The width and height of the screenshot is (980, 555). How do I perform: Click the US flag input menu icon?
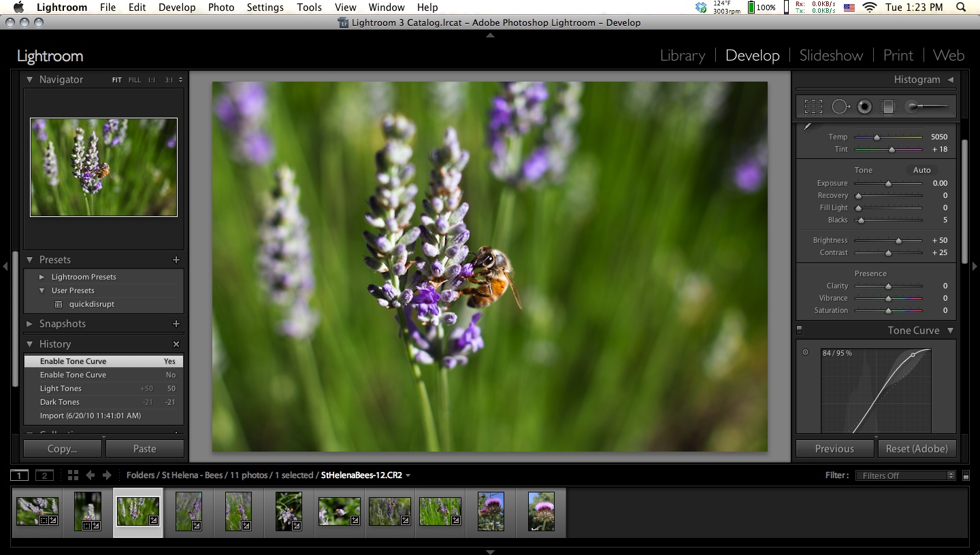849,7
